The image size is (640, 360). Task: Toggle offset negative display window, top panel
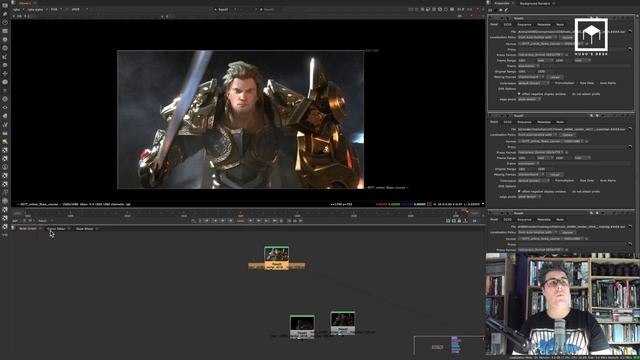(520, 94)
